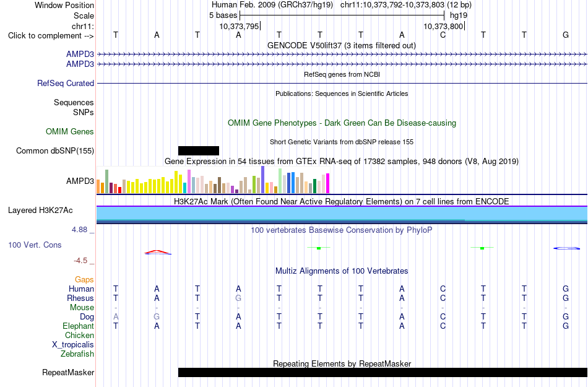Click the Sequences track label

[x=74, y=102]
